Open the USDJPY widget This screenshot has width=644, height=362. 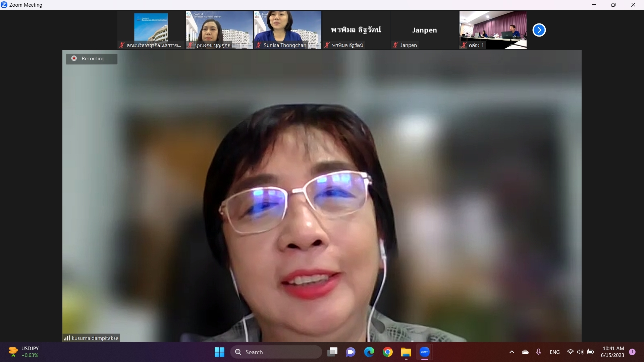coord(23,352)
